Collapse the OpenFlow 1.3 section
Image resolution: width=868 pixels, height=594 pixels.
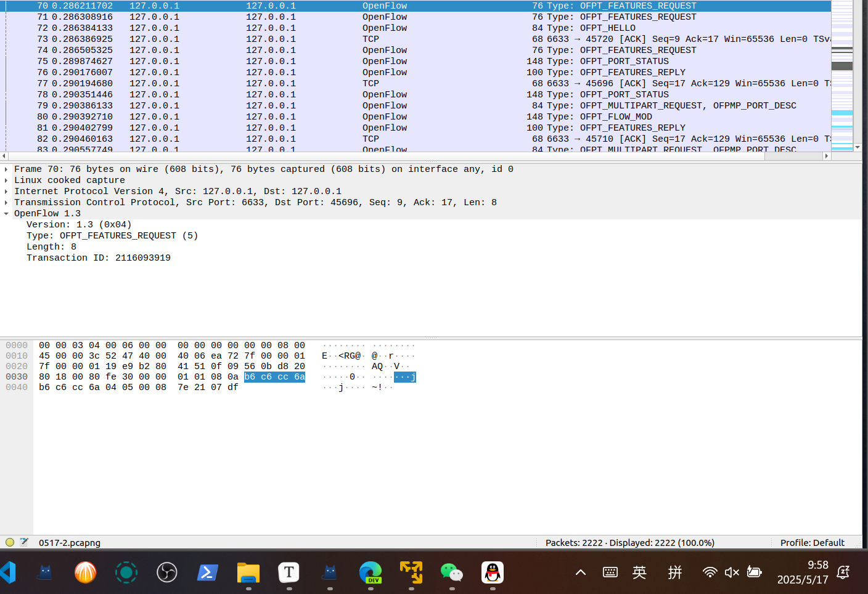click(6, 214)
